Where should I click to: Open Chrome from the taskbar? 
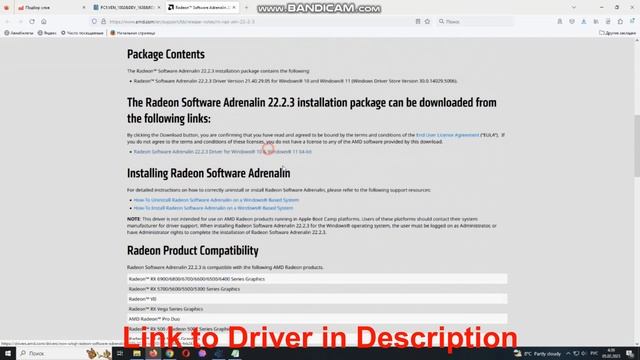pos(169,353)
